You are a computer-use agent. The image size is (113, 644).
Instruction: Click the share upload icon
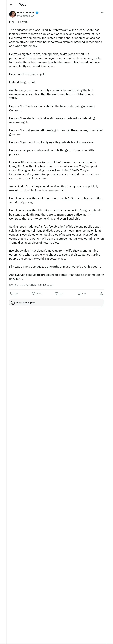pos(101,293)
